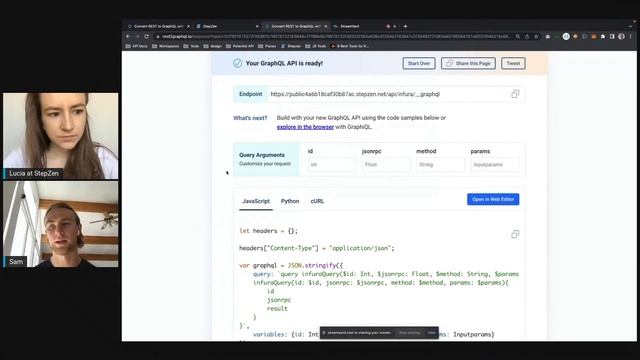Select the cURL code tab
Viewport: 640px width, 360px height.
[317, 201]
